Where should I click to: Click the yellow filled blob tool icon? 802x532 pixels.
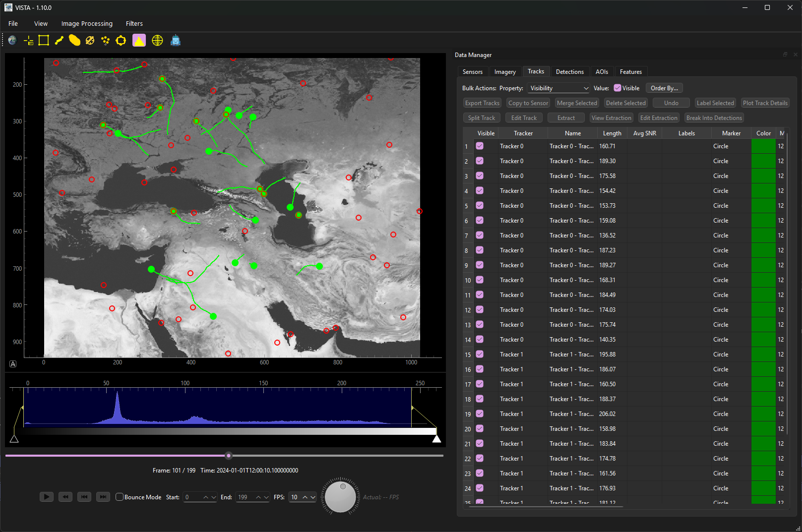(x=74, y=40)
